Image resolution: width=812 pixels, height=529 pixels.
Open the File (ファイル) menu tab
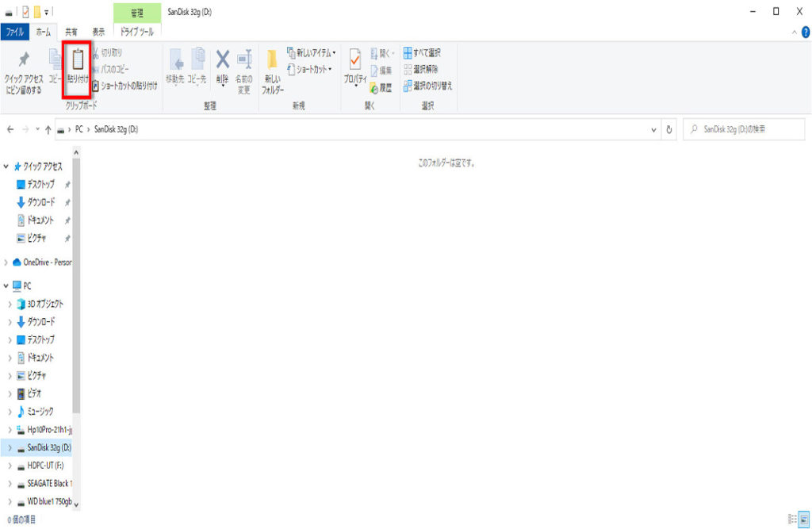pos(14,33)
